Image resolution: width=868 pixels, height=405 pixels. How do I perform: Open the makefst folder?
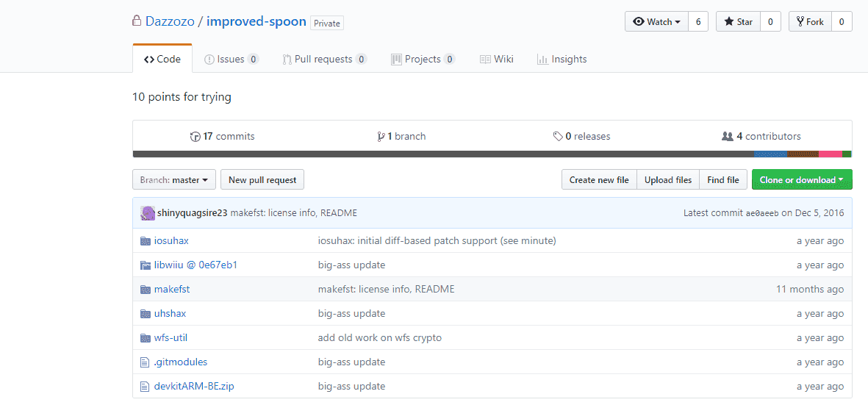172,290
